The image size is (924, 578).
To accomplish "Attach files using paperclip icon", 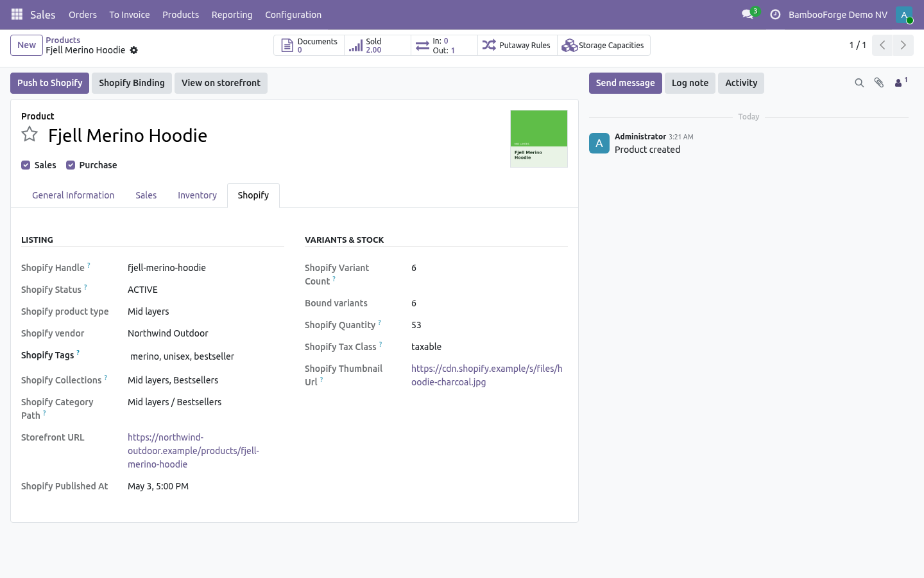I will tap(879, 83).
